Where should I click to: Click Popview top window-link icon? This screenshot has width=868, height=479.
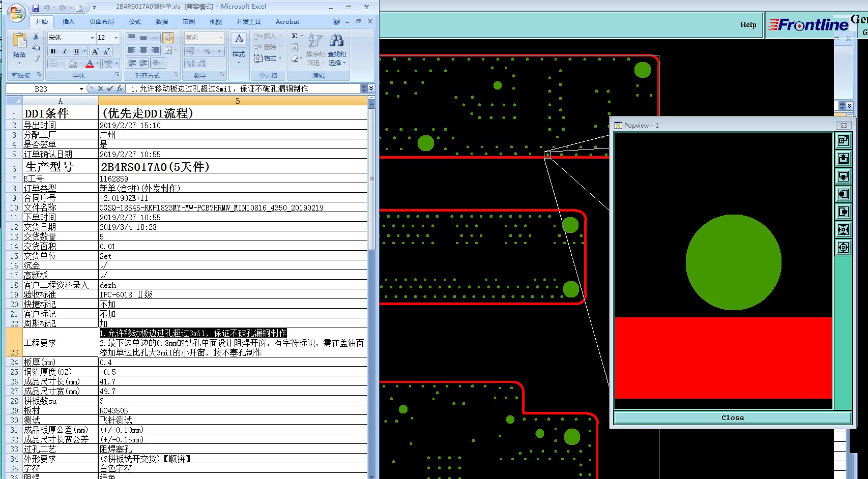[843, 141]
